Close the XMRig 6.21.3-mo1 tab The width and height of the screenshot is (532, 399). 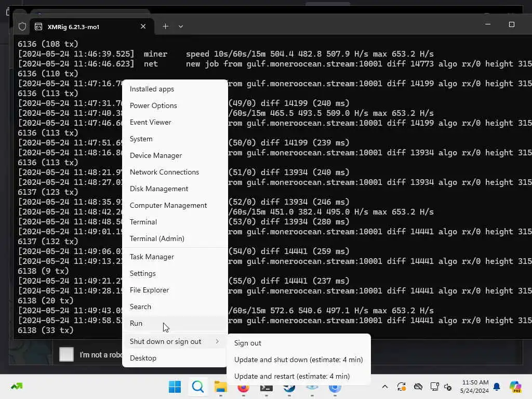[x=143, y=26]
